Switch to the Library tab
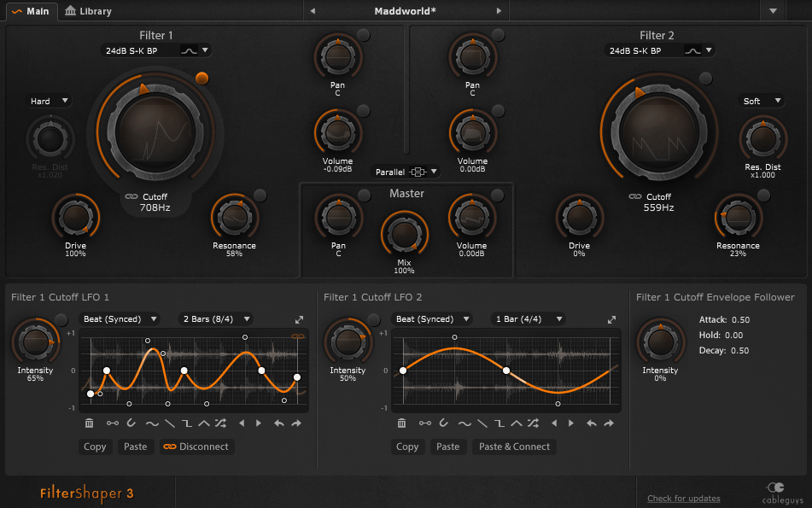The image size is (812, 508). coord(89,11)
